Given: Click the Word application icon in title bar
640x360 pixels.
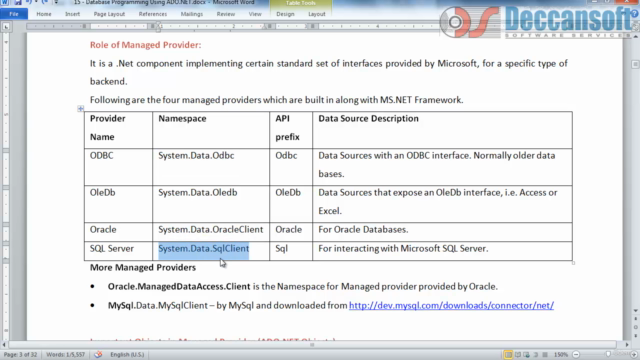Looking at the screenshot, I should pos(5,2).
